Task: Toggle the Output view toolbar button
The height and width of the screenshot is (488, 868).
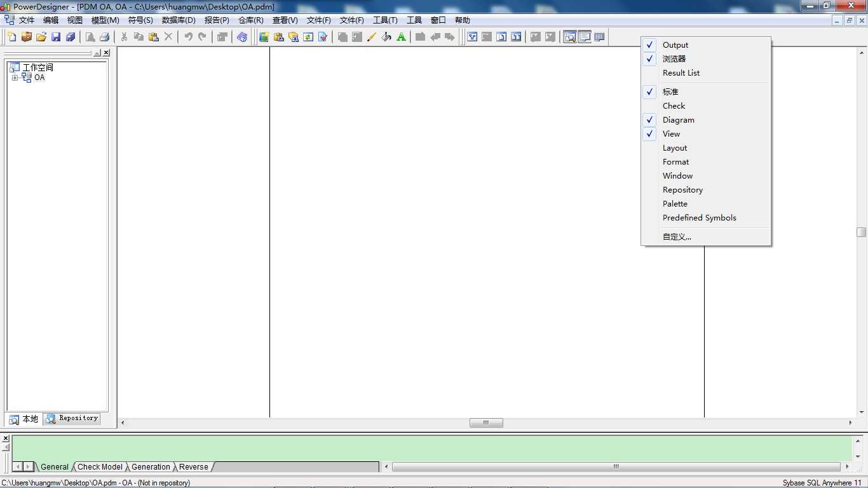Action: [x=585, y=37]
